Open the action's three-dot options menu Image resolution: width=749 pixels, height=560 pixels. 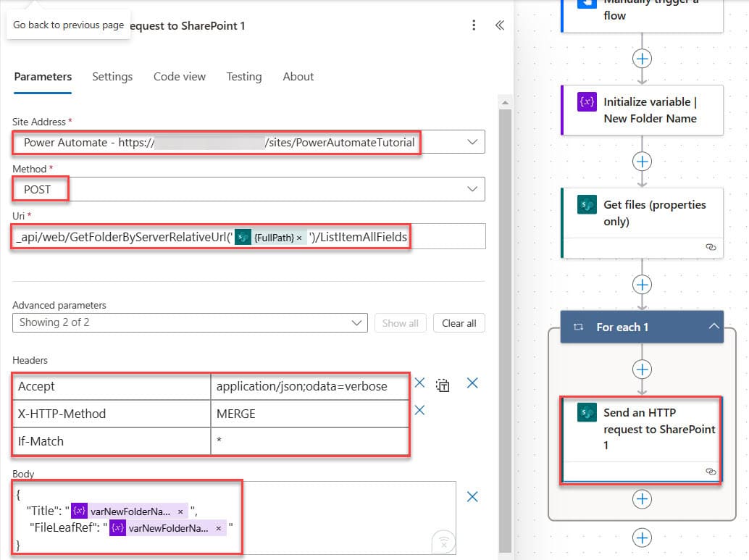474,25
